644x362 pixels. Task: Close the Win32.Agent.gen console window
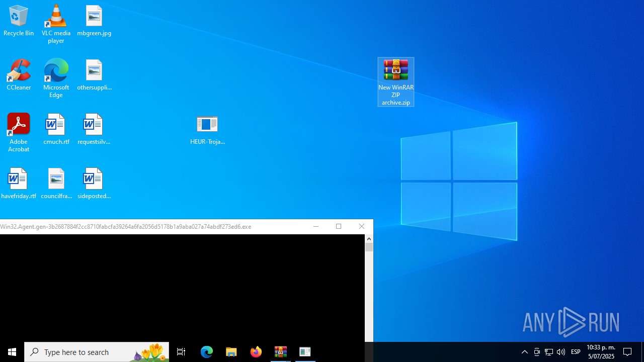tap(362, 227)
